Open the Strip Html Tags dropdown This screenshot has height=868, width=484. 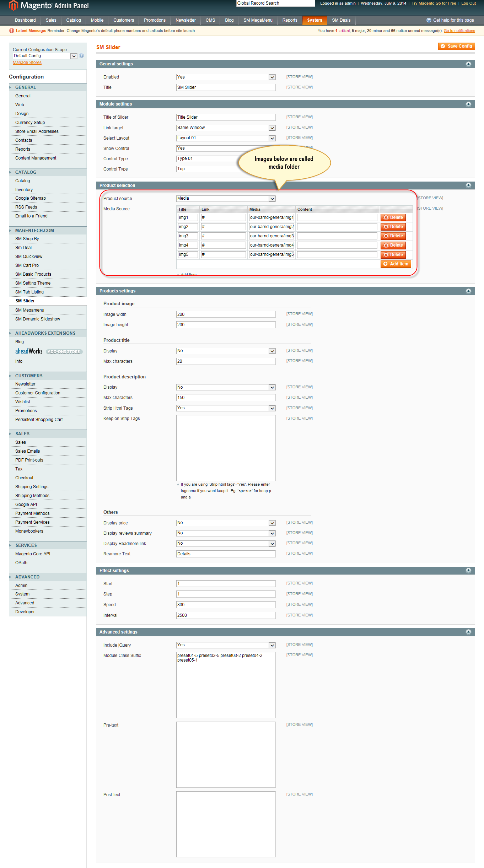(226, 408)
